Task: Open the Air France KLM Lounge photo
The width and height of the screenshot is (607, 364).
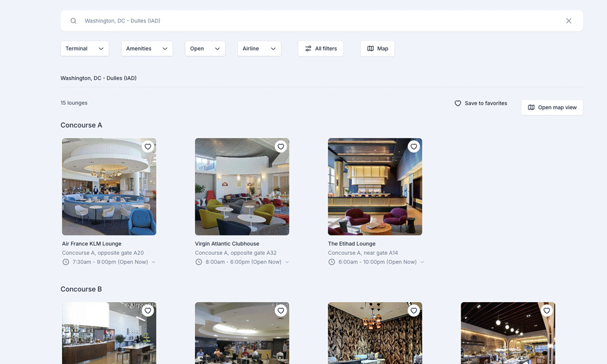Action: 109,187
